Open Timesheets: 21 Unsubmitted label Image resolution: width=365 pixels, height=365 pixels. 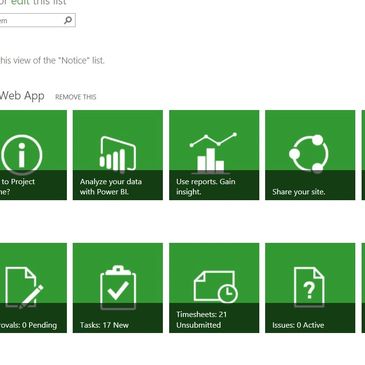[202, 320]
